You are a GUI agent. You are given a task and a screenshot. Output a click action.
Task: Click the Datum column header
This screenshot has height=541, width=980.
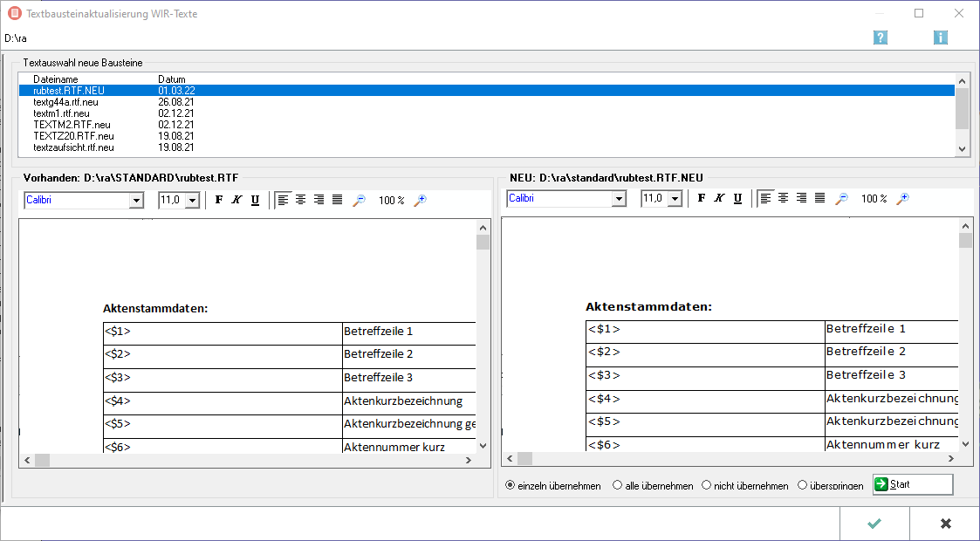pos(172,79)
